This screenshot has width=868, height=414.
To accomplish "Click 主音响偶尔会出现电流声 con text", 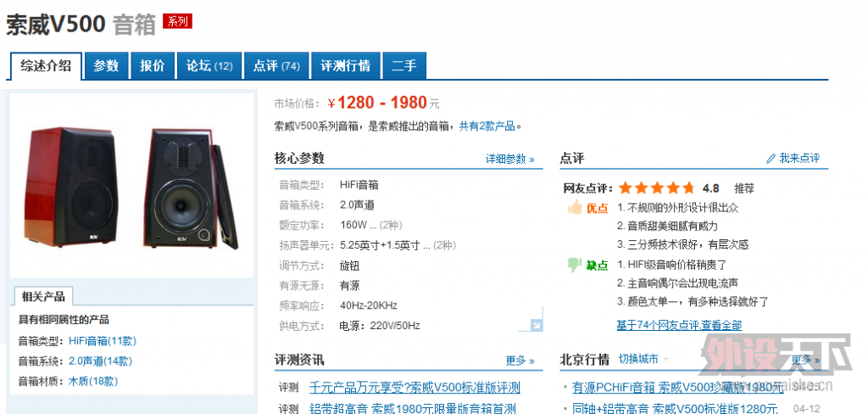I will tap(682, 283).
